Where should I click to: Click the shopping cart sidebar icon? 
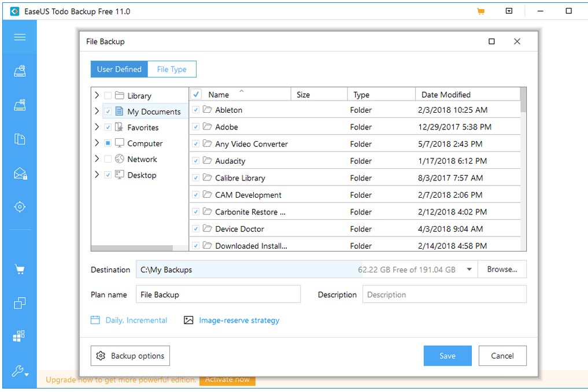(x=20, y=269)
